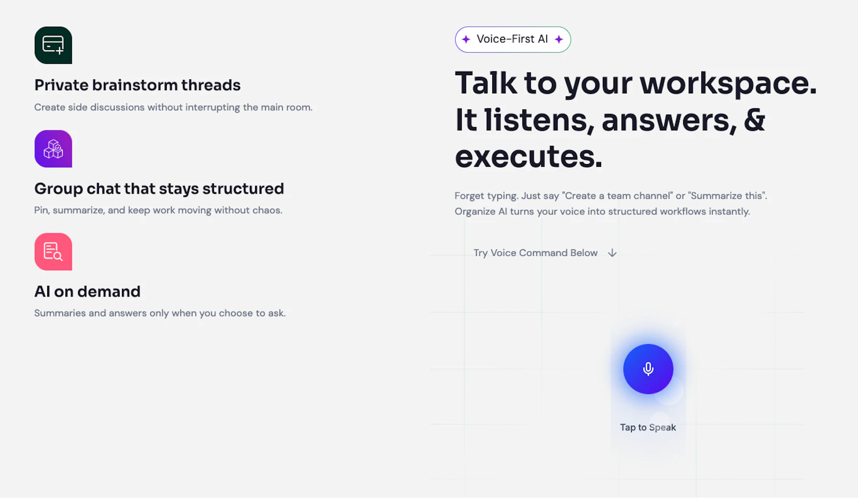This screenshot has height=504, width=858.
Task: Click the 'Tap to Speak' label
Action: tap(648, 427)
